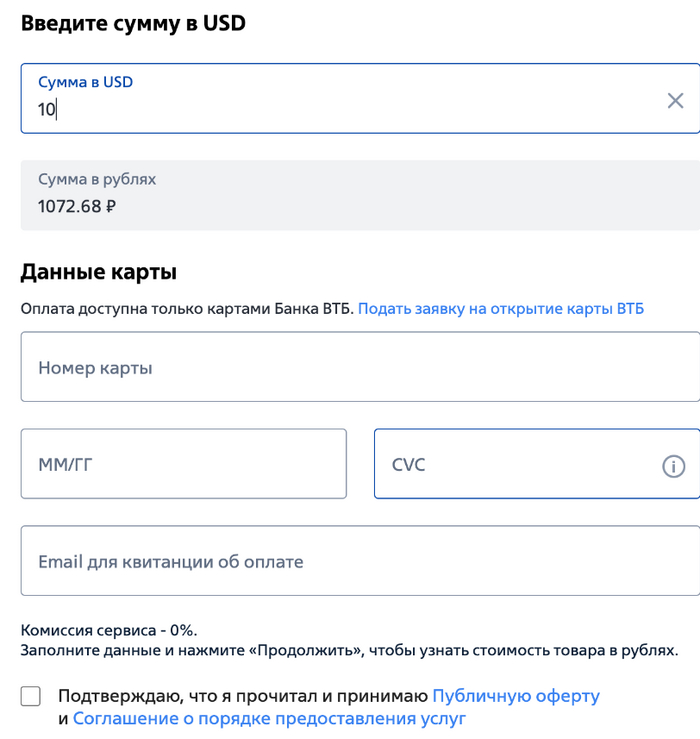The image size is (700, 739).
Task: Click the 1072.68 ₽ converted amount
Action: click(77, 207)
